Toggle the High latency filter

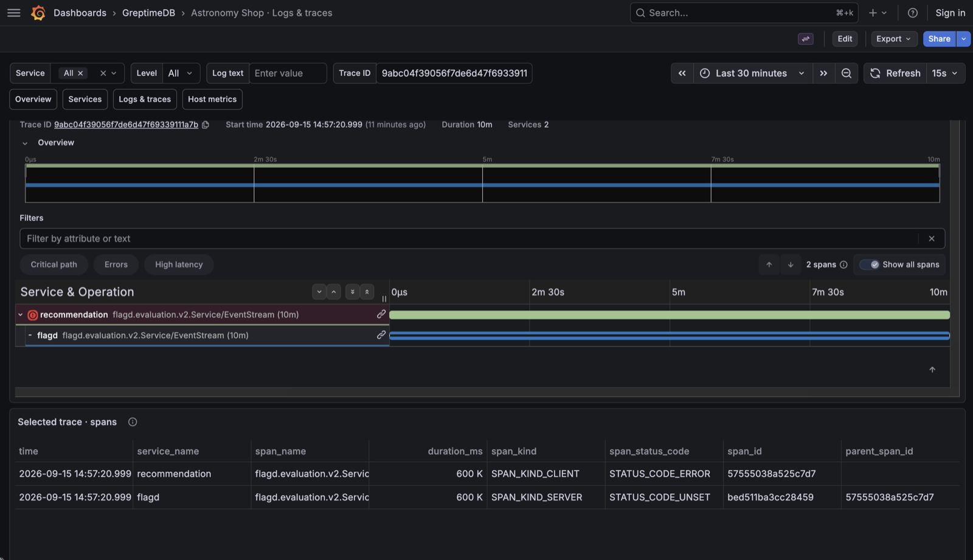179,264
